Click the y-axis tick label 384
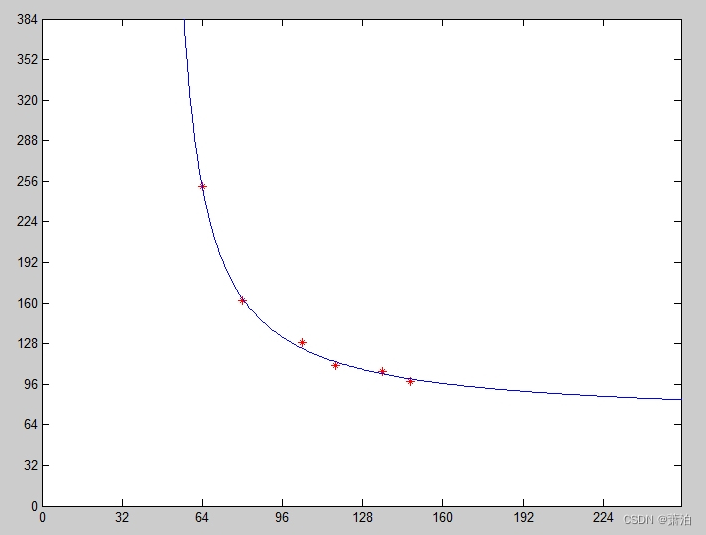 tap(27, 19)
